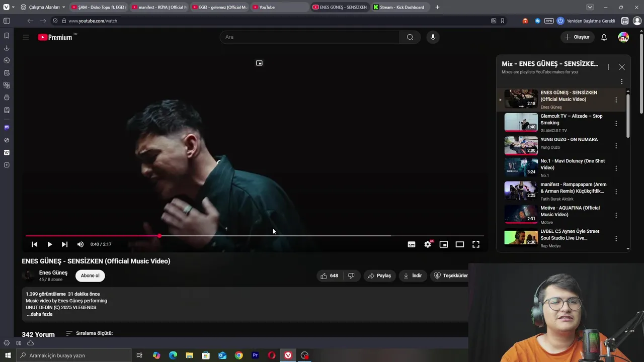
Task: Switch to ŞAM - Disko Topu tab
Action: click(x=98, y=7)
